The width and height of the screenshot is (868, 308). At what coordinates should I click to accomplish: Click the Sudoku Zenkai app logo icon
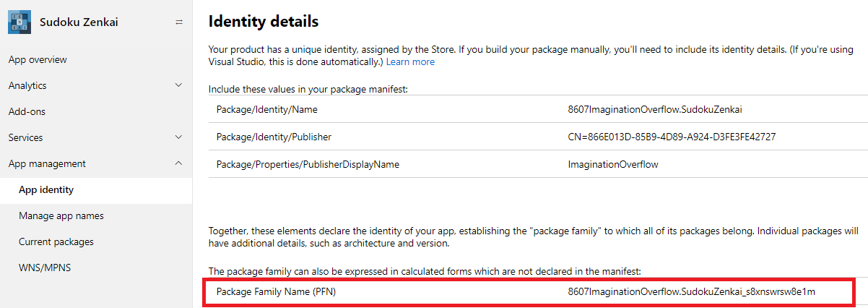(x=19, y=22)
